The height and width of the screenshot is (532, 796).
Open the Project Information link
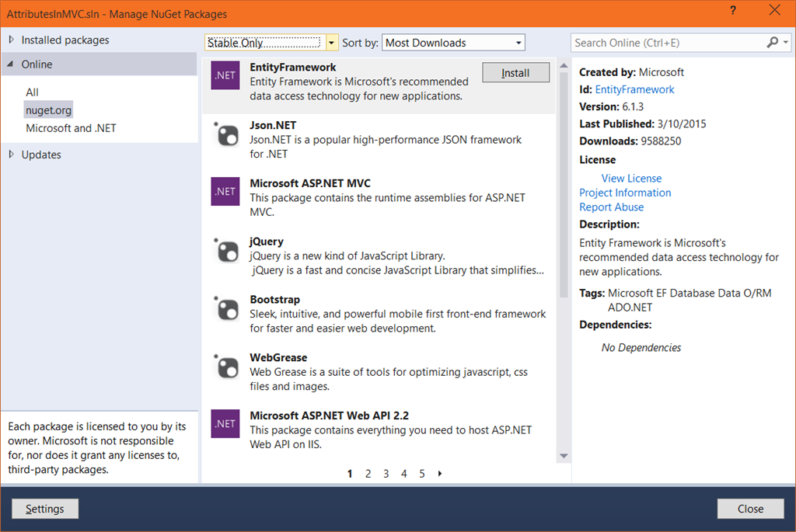pos(625,193)
